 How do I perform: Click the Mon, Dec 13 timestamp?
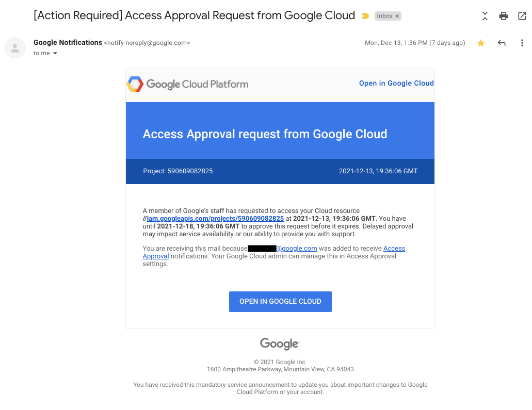point(415,43)
